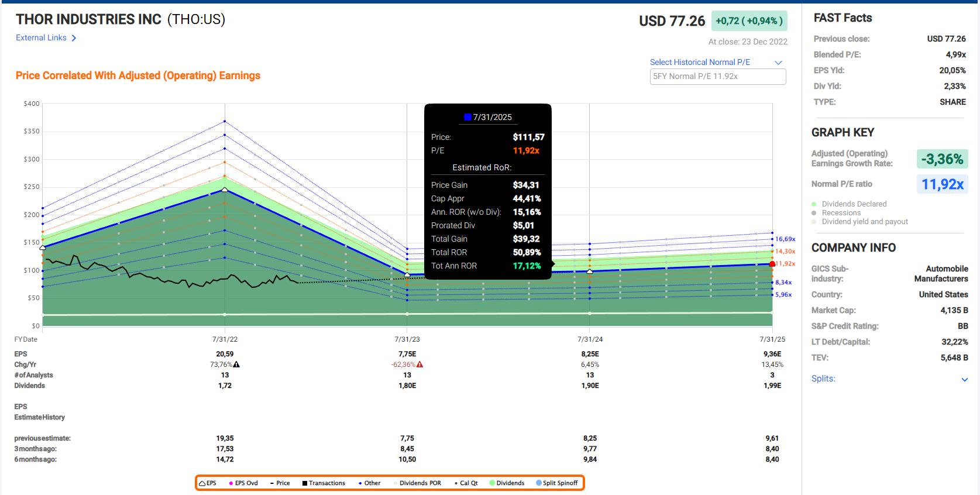980x495 pixels.
Task: Click the Blended P/E value 4,99x
Action: [956, 55]
